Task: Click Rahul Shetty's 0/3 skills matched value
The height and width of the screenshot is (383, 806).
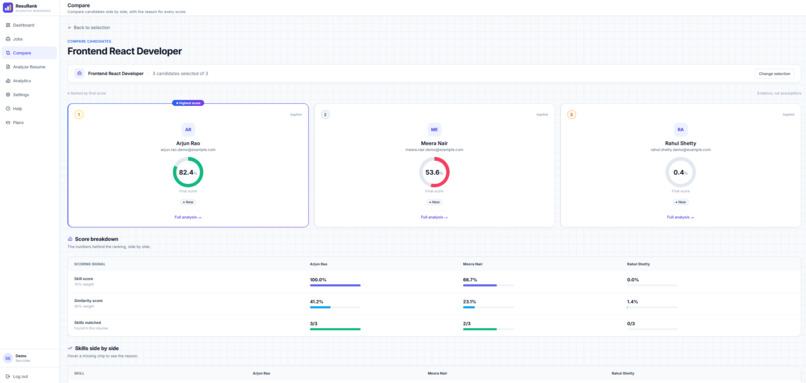Action: point(631,323)
